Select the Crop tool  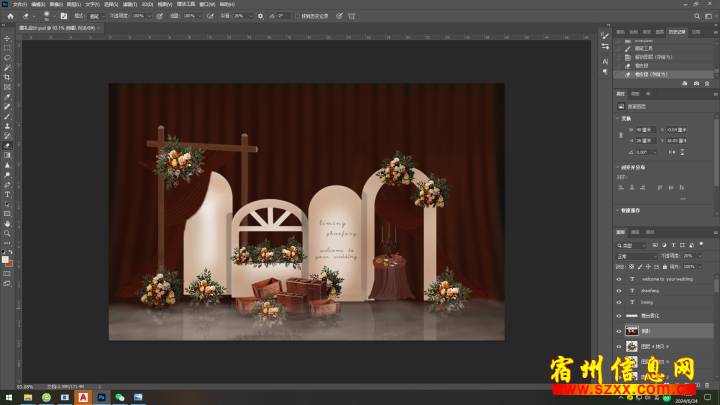click(7, 77)
